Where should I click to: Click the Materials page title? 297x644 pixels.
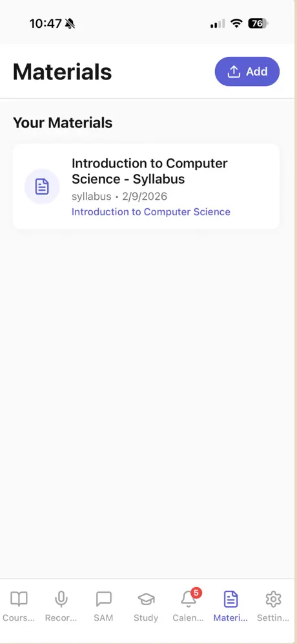pyautogui.click(x=63, y=72)
